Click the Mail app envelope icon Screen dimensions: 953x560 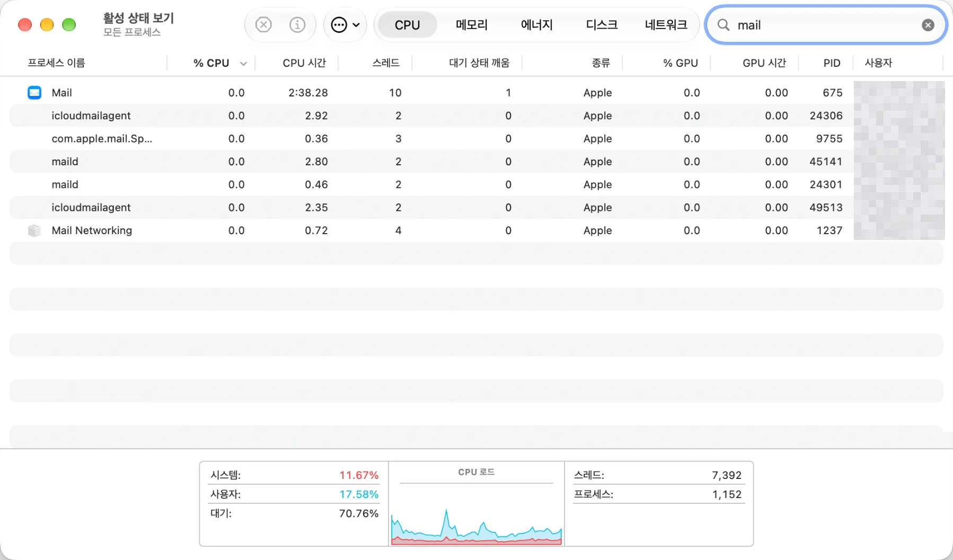click(34, 93)
